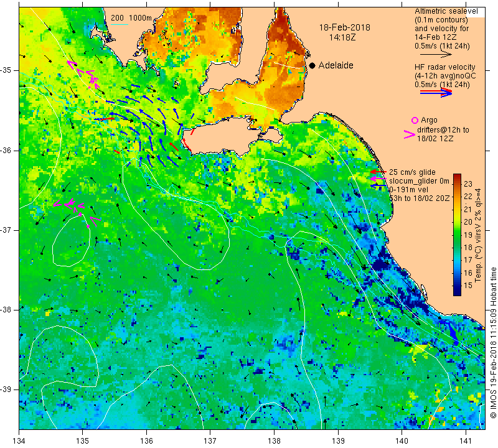
Task: Click the 15 degree colorbar tick label
Action: click(468, 286)
